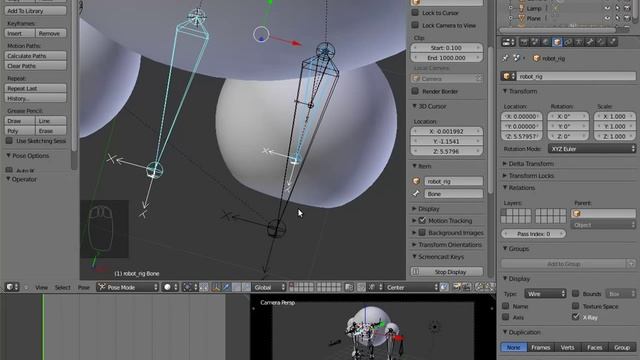Viewport: 640px width, 360px height.
Task: Select Faces duplication option
Action: click(x=594, y=347)
